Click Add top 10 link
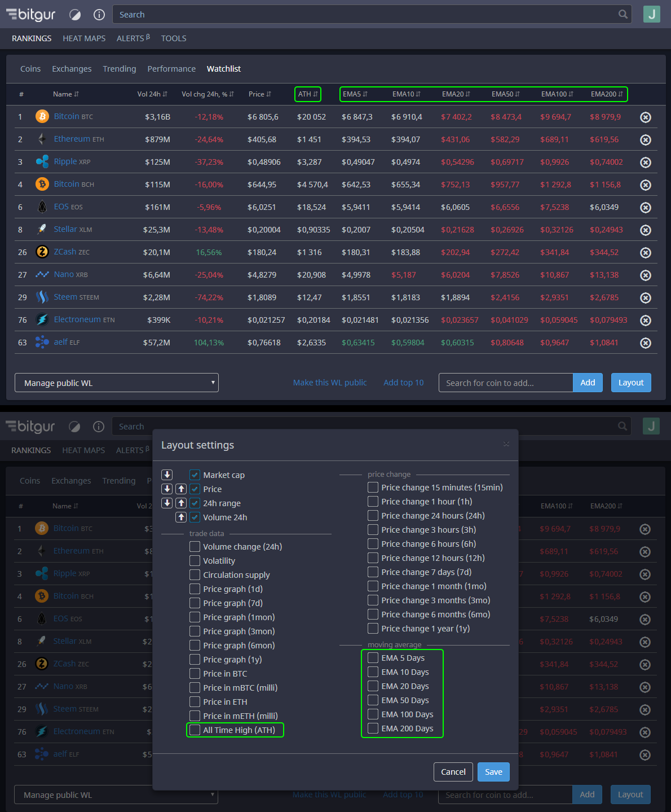Screen dimensions: 671x812 (x=404, y=383)
